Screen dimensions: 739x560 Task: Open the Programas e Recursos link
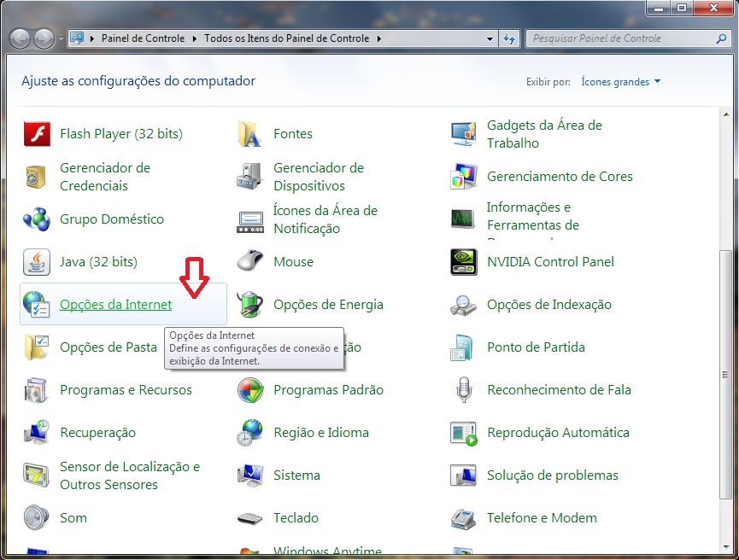coord(126,390)
